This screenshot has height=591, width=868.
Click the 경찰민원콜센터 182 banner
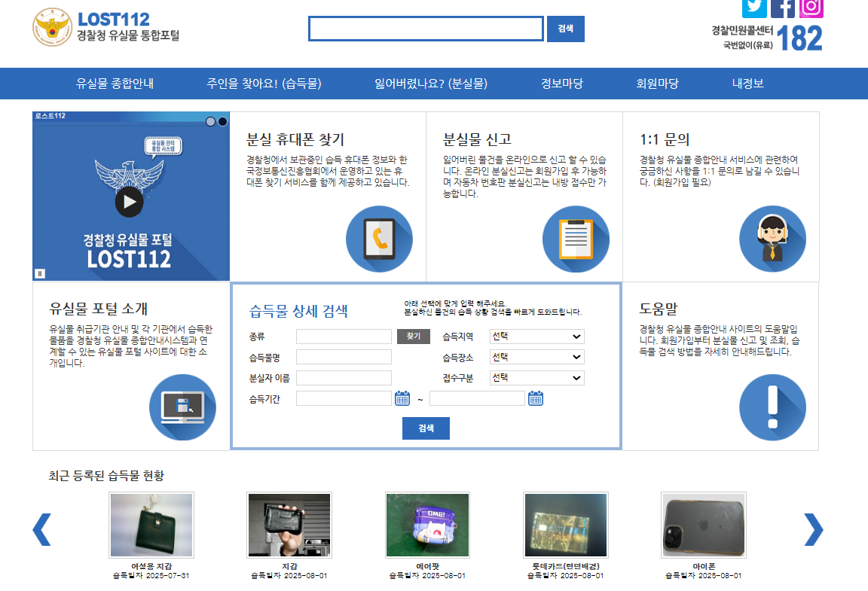coord(767,38)
